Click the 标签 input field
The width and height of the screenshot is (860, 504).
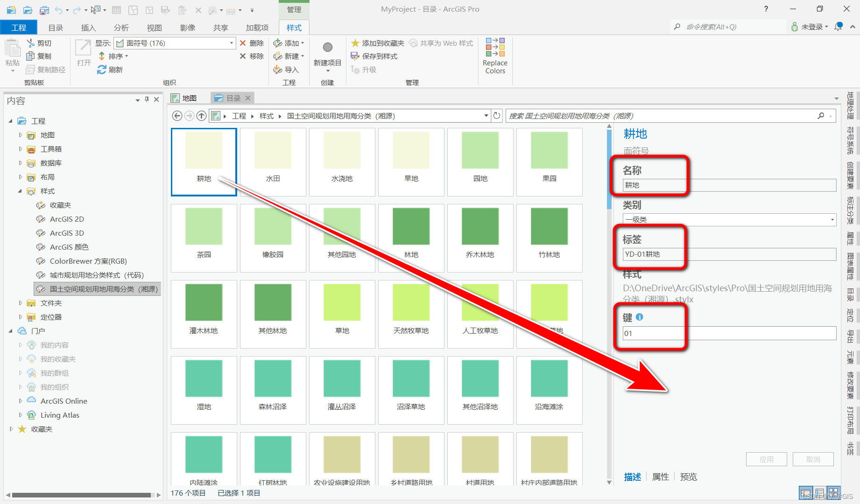pos(729,254)
